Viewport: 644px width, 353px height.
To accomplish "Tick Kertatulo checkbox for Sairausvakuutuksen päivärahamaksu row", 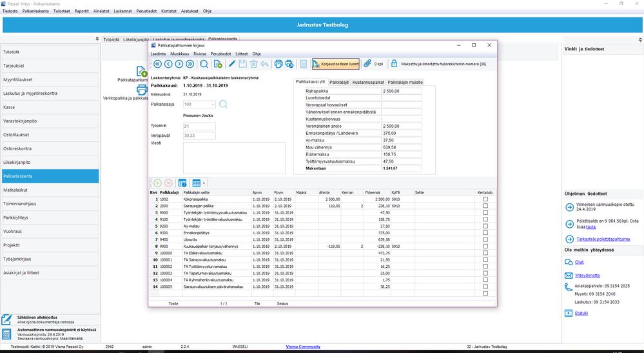I will [485, 287].
